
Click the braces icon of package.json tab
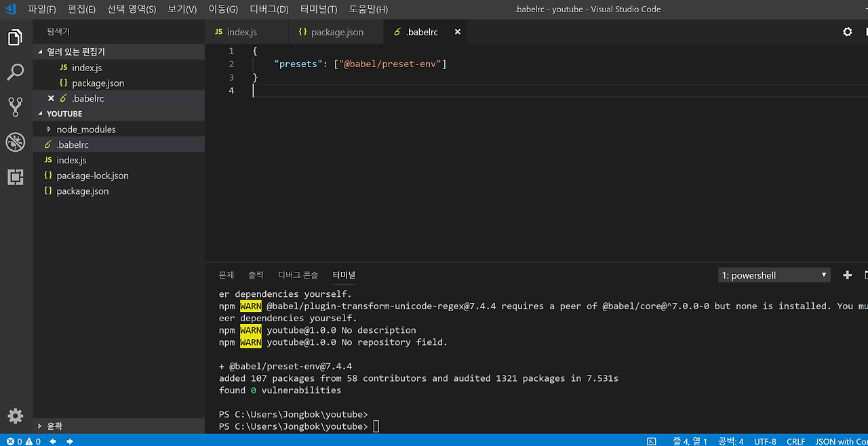pos(302,32)
